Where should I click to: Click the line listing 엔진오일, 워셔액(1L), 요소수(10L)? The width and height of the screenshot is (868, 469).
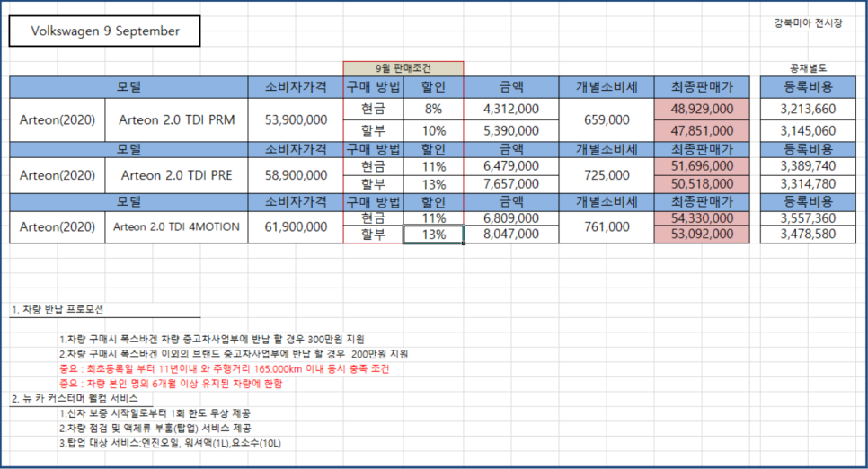click(170, 443)
